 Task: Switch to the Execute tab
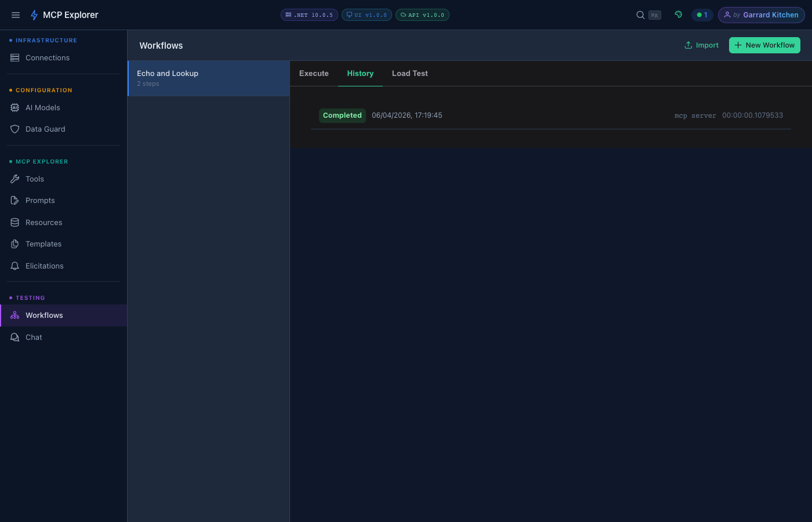tap(314, 73)
